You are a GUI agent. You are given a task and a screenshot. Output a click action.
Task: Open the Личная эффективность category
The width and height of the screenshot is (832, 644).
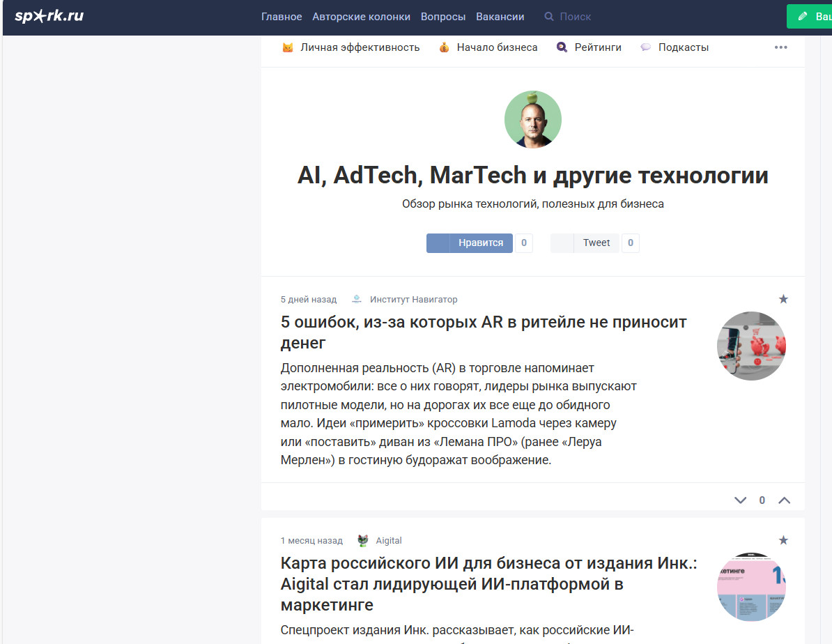coord(360,47)
